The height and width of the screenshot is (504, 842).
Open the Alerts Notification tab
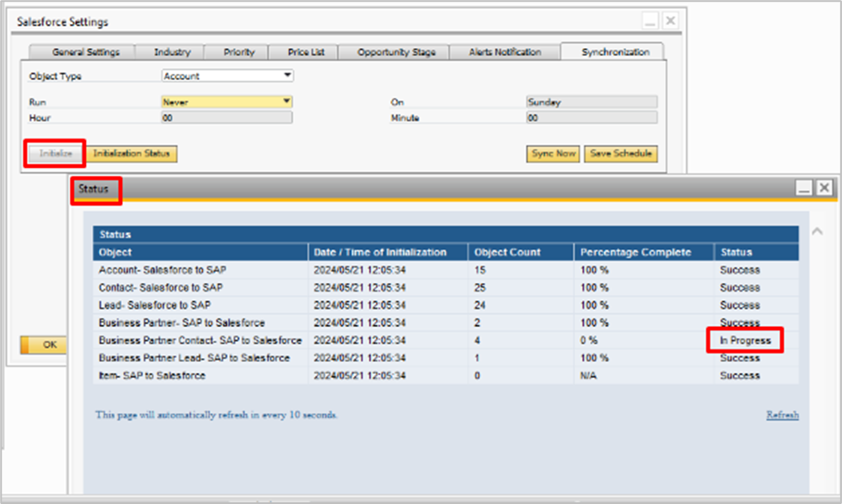pyautogui.click(x=505, y=52)
